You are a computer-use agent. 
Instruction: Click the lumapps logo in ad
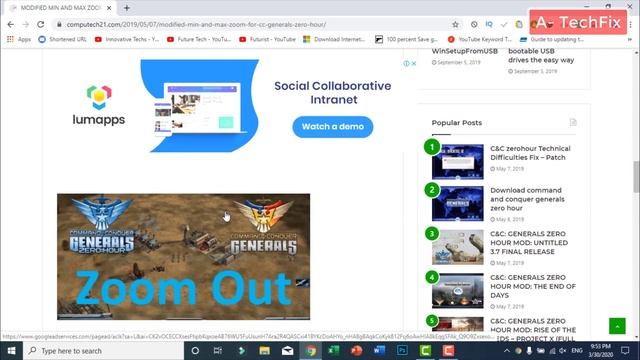coord(99,105)
